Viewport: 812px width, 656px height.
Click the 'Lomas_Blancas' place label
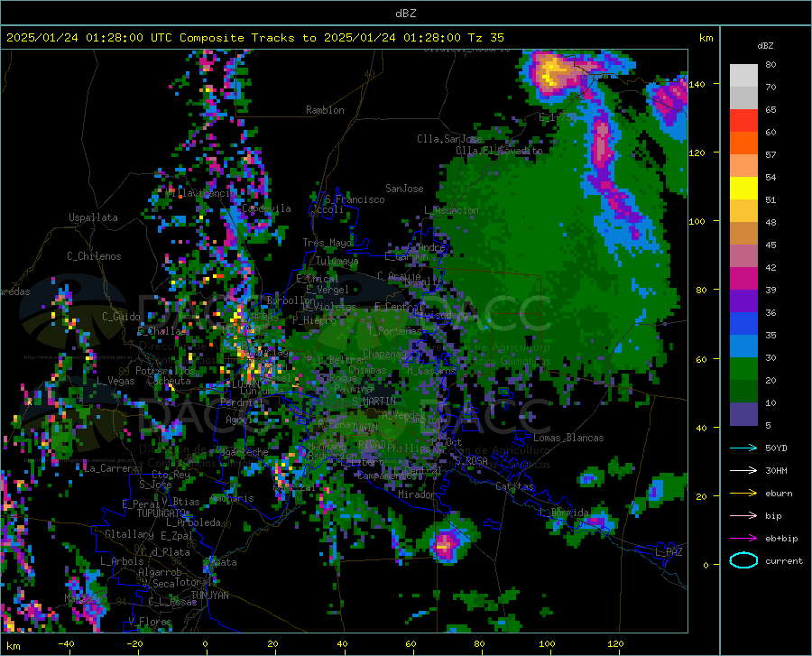(568, 438)
